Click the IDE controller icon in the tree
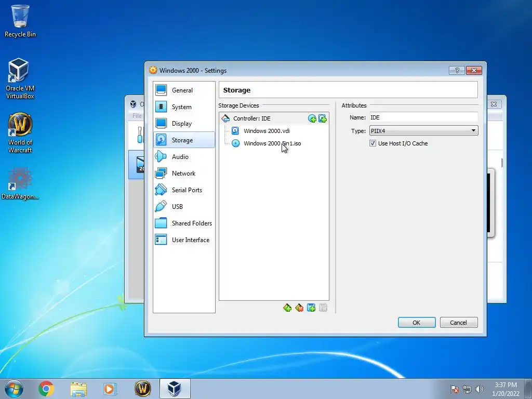Viewport: 532px width, 399px height. (225, 118)
